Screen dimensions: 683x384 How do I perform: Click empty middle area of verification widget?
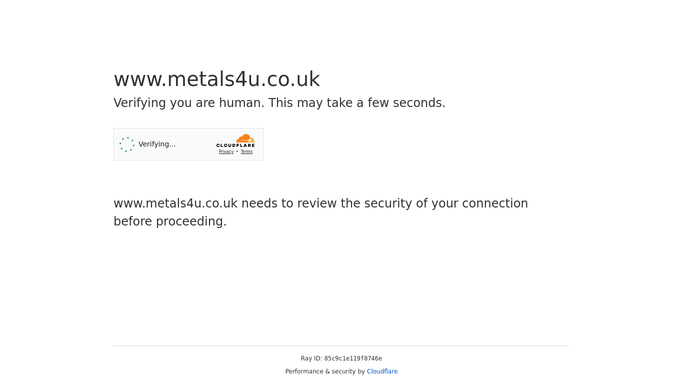pos(196,144)
